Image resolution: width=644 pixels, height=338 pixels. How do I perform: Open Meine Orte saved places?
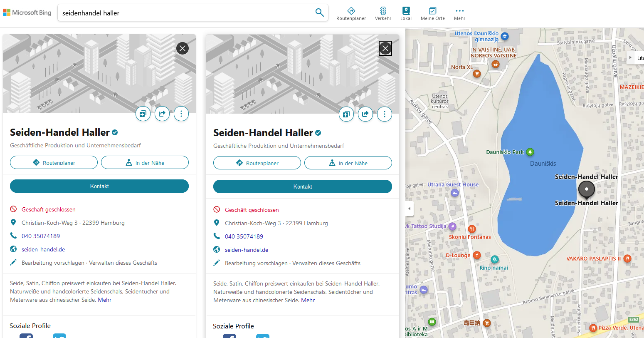432,13
